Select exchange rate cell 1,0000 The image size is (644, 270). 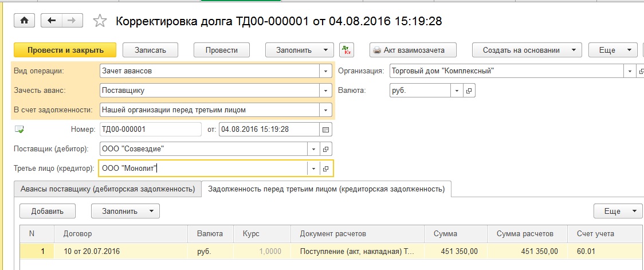(262, 251)
